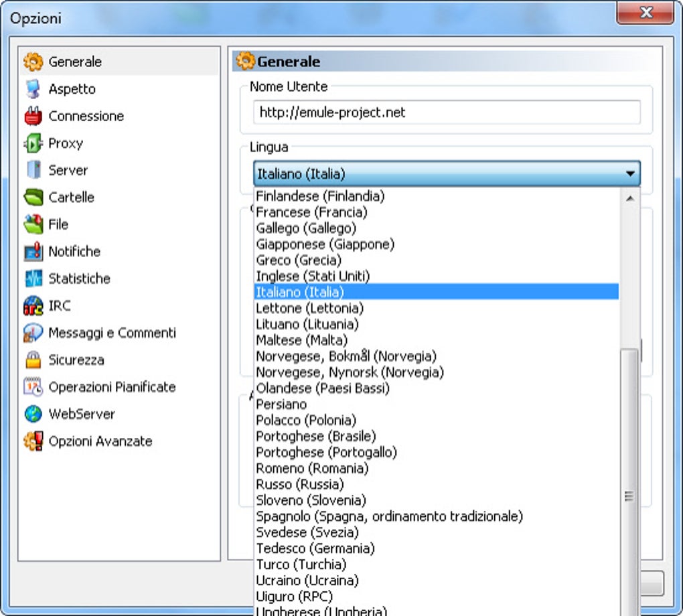Choose Persiano language
This screenshot has width=683, height=616.
click(x=437, y=404)
